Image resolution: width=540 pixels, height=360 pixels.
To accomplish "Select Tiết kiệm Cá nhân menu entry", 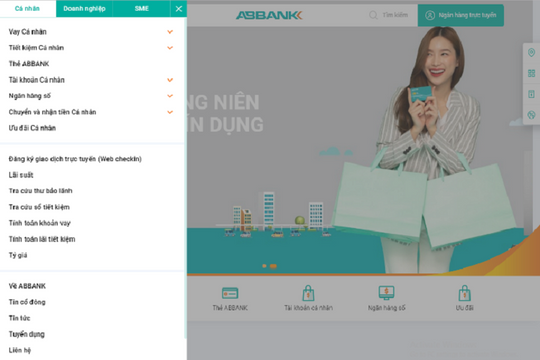I will coord(36,48).
